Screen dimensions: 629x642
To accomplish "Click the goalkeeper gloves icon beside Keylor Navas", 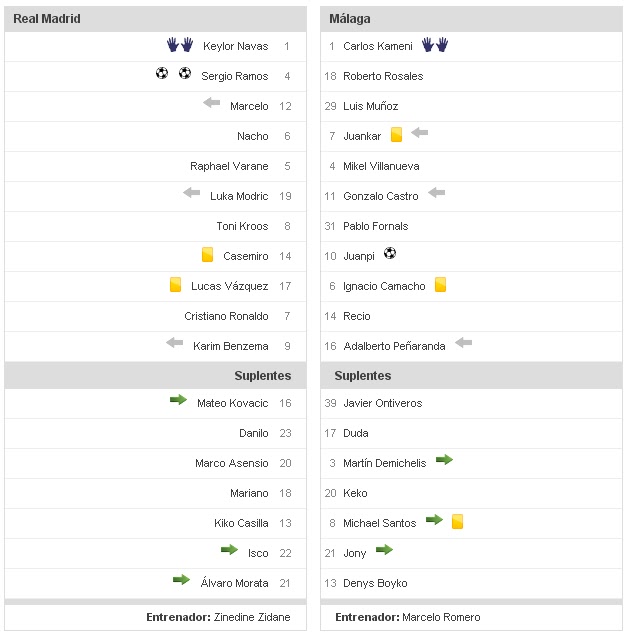I will (x=180, y=45).
